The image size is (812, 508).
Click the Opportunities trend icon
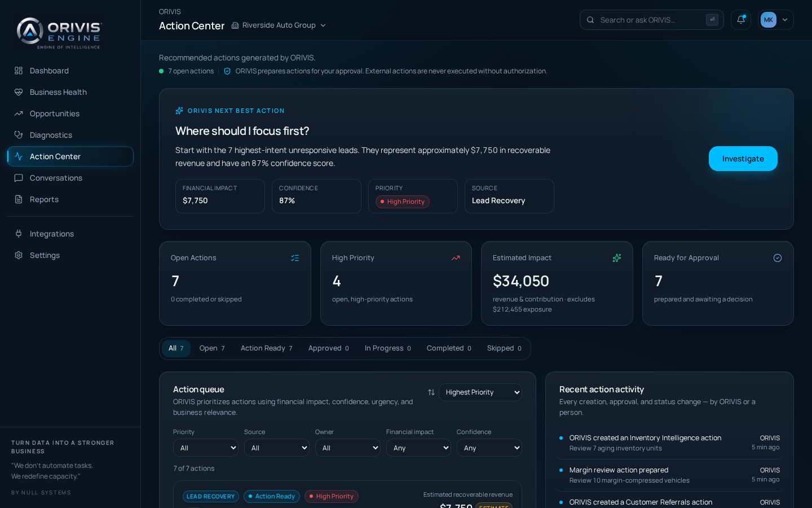tap(19, 113)
